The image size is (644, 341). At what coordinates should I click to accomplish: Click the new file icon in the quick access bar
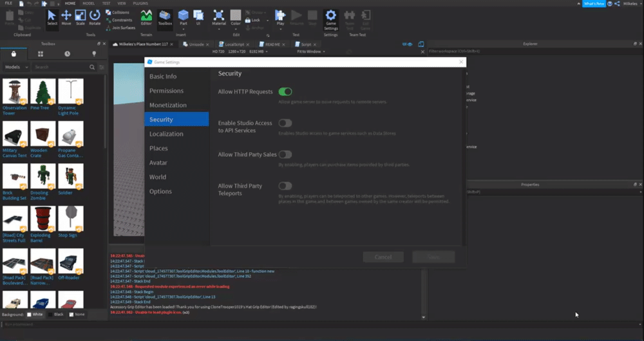[21, 3]
